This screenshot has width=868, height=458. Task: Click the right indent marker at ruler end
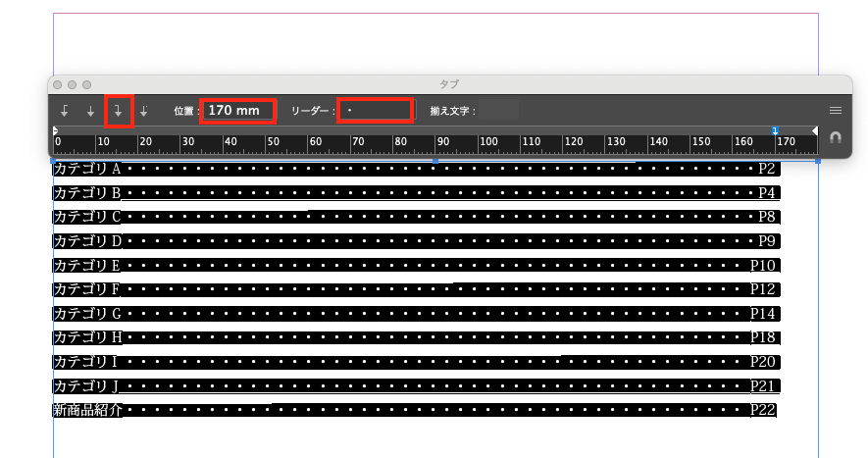[x=814, y=130]
